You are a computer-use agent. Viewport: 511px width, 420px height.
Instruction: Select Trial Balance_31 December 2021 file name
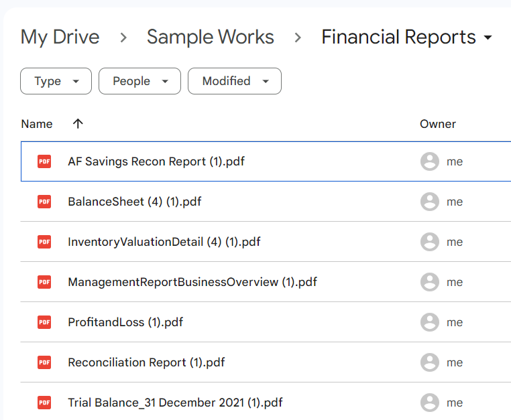pos(175,403)
